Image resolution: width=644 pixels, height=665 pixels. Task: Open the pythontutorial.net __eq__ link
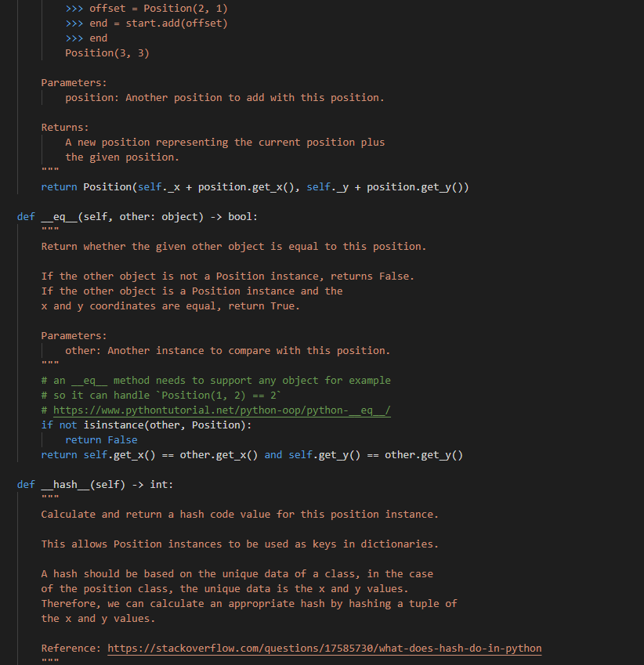click(x=222, y=410)
